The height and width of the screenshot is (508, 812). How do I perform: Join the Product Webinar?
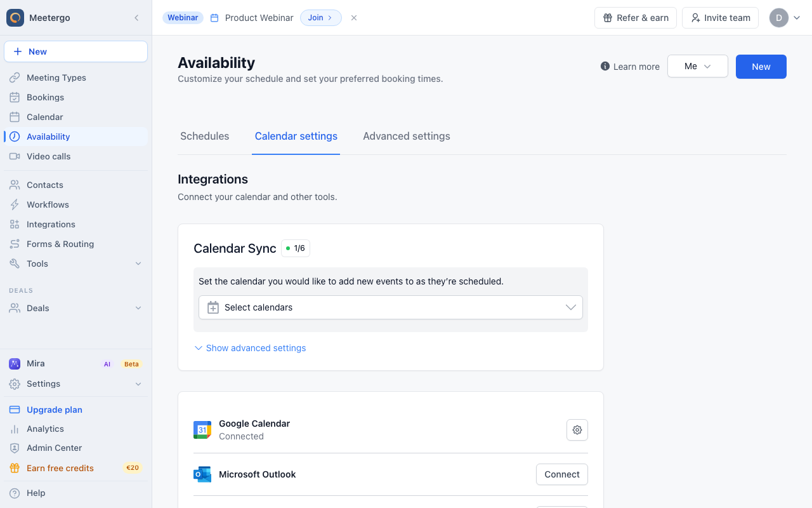click(x=321, y=18)
